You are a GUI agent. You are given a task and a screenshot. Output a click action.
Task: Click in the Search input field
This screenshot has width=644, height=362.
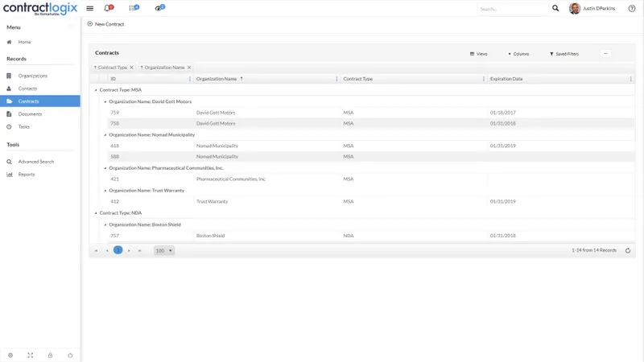click(512, 9)
